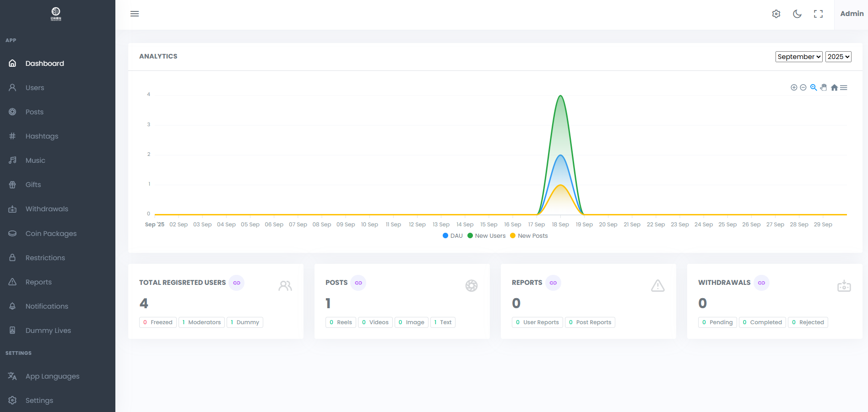The width and height of the screenshot is (868, 412).
Task: Open the settings gear in top bar
Action: coord(776,14)
